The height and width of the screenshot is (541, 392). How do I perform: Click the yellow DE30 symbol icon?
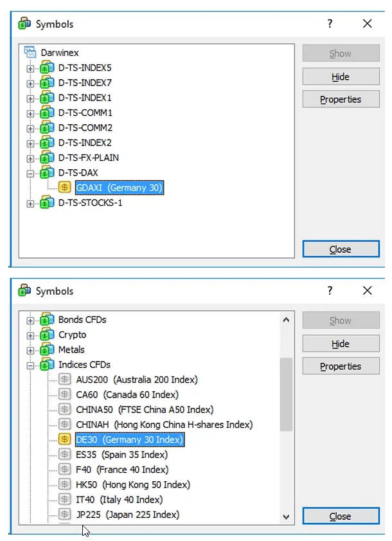(x=64, y=439)
